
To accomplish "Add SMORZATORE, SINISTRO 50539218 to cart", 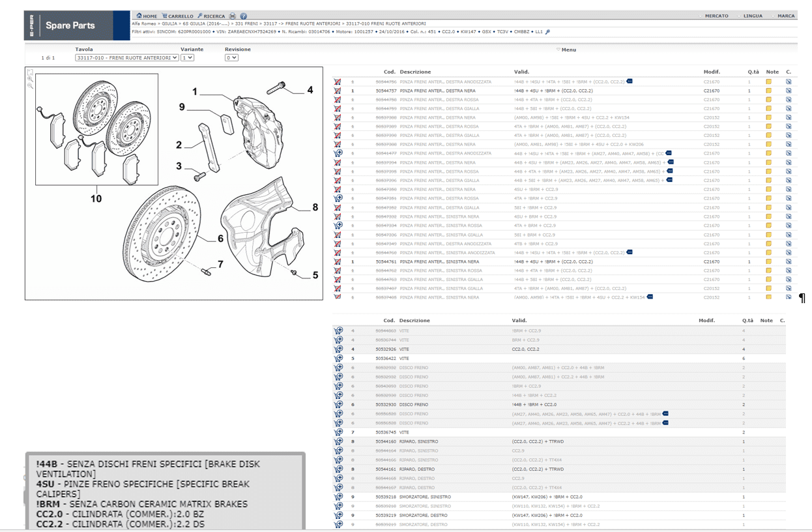I will point(338,497).
